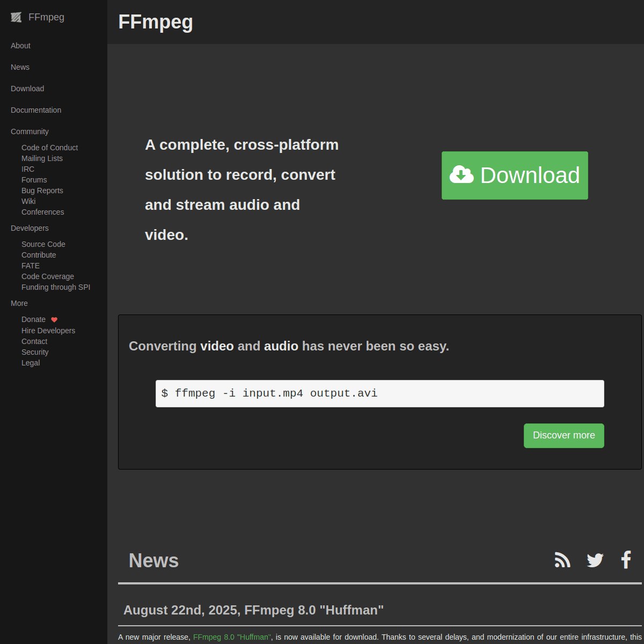Viewport: 644px width, 644px height.
Task: Open the Source Code link
Action: 43,244
